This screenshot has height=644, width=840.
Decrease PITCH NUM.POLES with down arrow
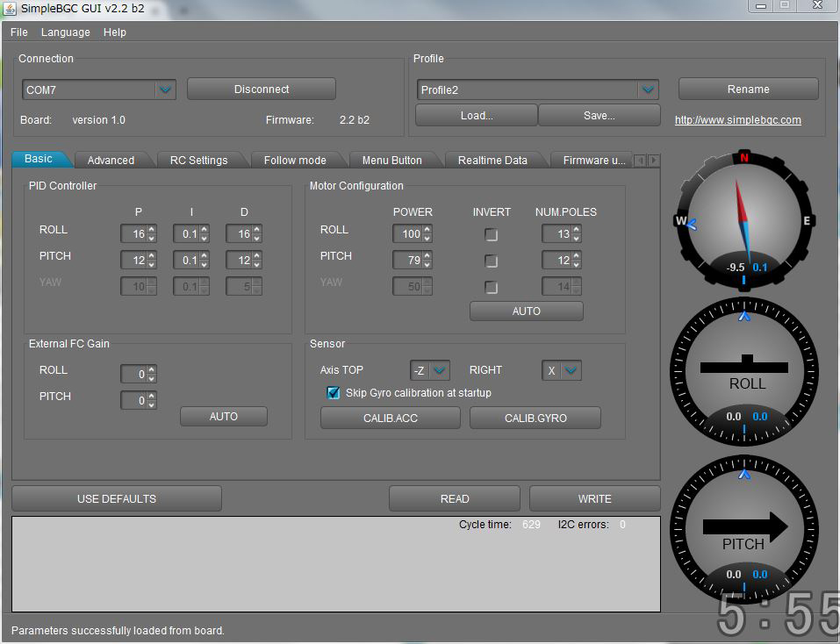coord(576,264)
